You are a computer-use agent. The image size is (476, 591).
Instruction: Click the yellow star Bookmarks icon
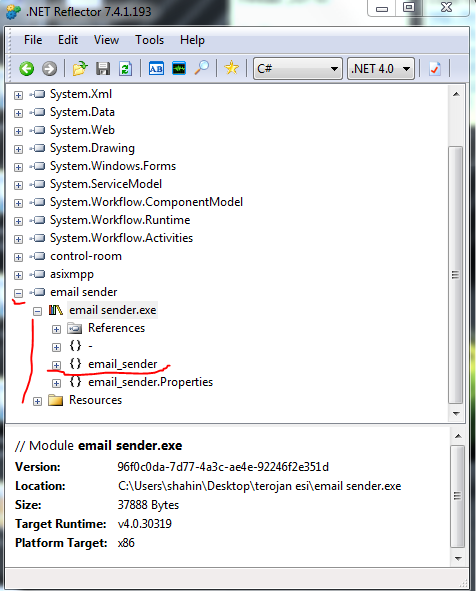pos(231,68)
